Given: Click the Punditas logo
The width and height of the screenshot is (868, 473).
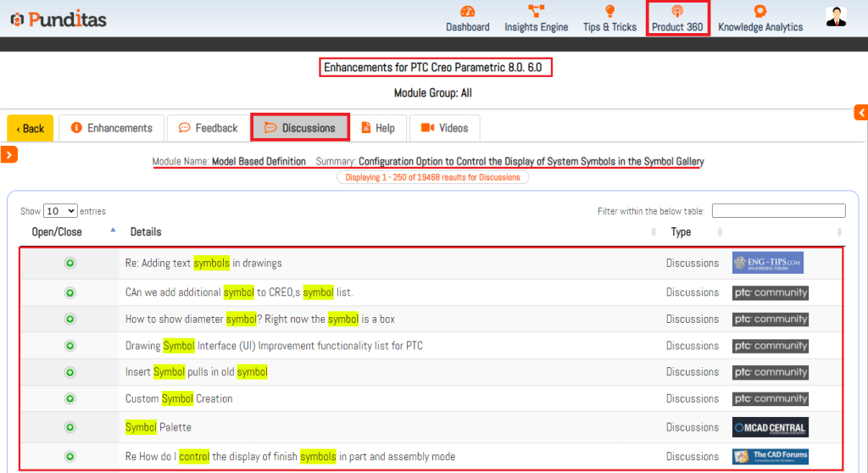Looking at the screenshot, I should pos(58,19).
